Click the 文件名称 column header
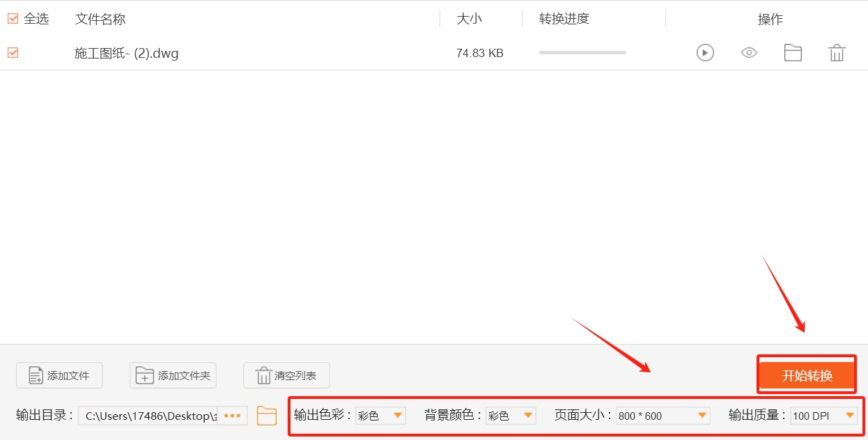This screenshot has height=440, width=868. point(100,19)
